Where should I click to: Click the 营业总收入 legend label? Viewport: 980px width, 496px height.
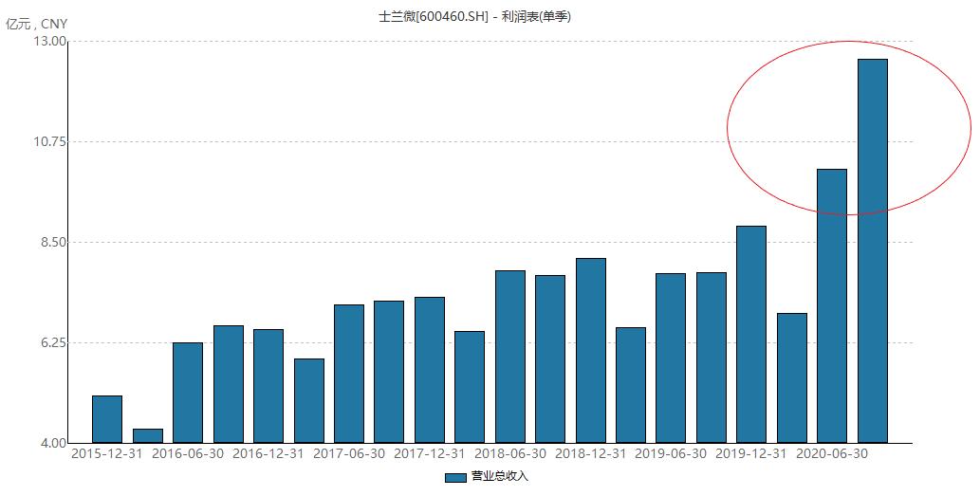coord(500,477)
